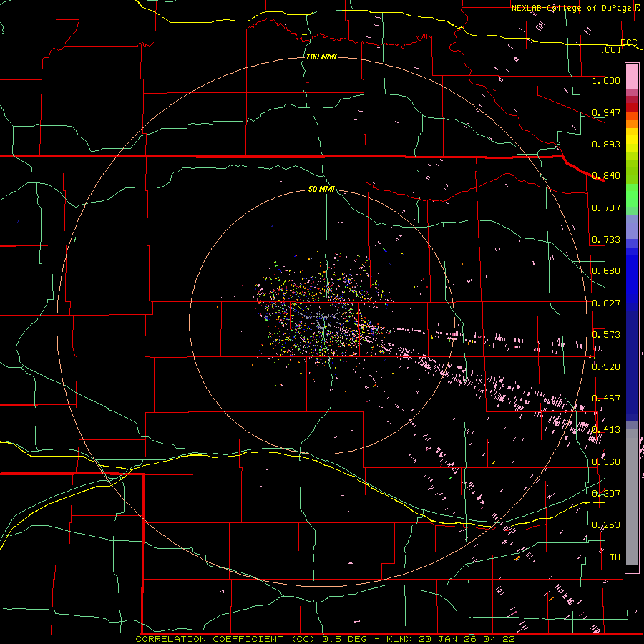Click the 1.000 color scale value
This screenshot has height=644, width=644.
pyautogui.click(x=606, y=80)
